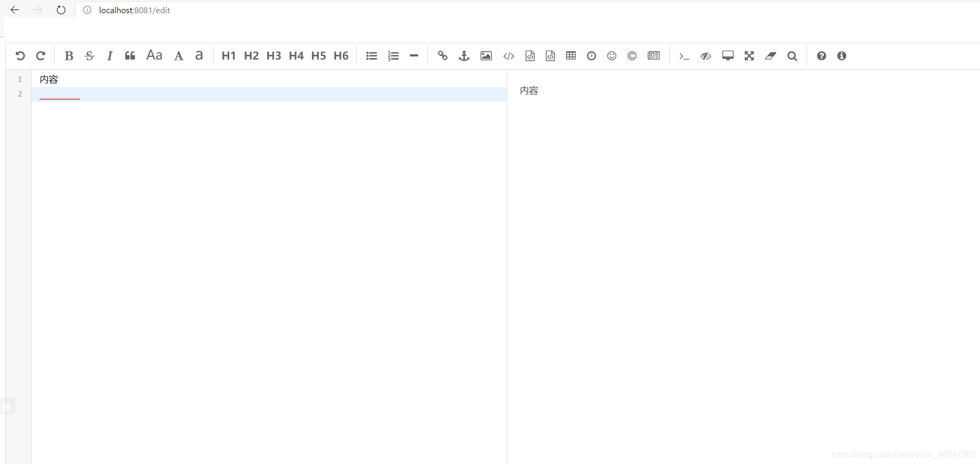Insert an unordered bullet list
Image resolution: width=980 pixels, height=464 pixels.
(371, 56)
